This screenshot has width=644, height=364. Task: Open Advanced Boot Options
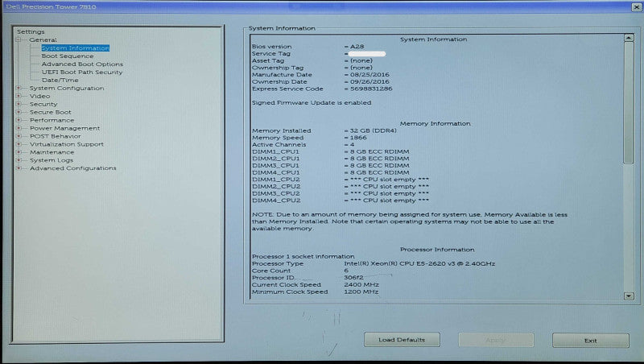tap(82, 64)
